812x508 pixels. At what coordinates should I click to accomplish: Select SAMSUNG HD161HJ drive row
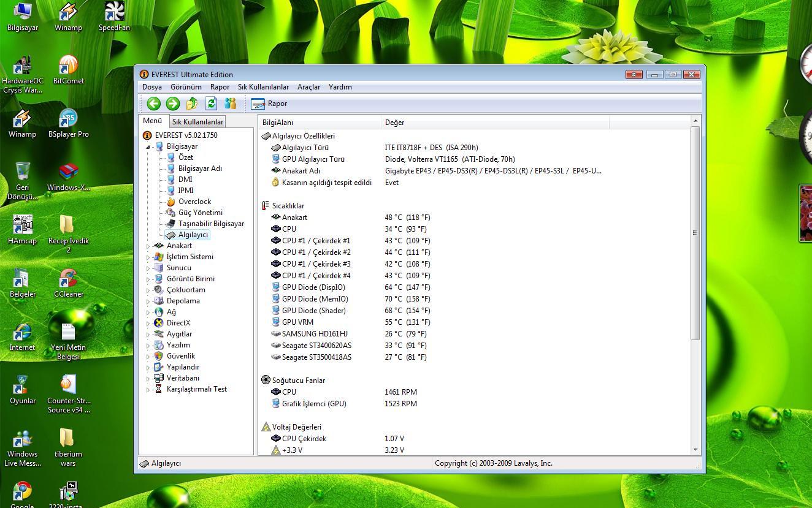click(x=474, y=334)
